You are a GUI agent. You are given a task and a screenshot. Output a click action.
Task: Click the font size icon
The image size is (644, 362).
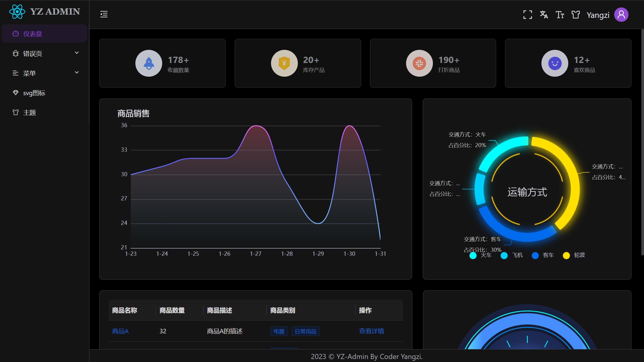[560, 15]
